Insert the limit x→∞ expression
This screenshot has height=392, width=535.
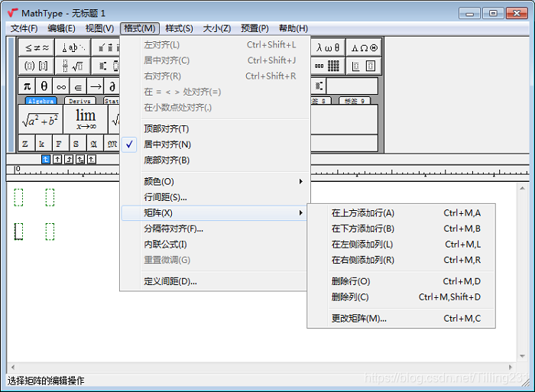(86, 119)
